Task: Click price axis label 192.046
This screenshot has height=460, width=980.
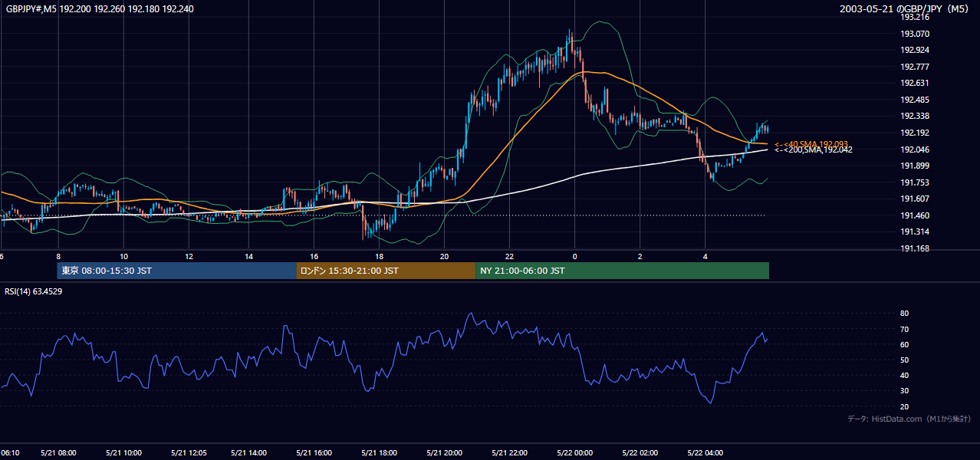Action: [915, 149]
